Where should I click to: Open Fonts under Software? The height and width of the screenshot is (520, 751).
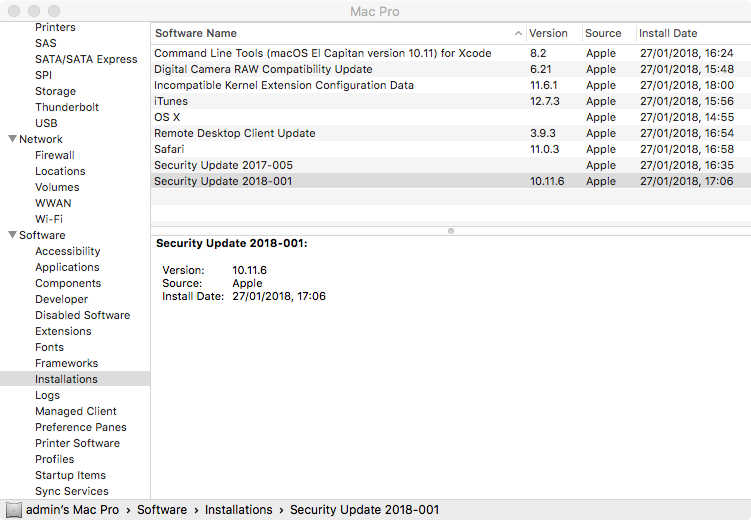point(49,347)
